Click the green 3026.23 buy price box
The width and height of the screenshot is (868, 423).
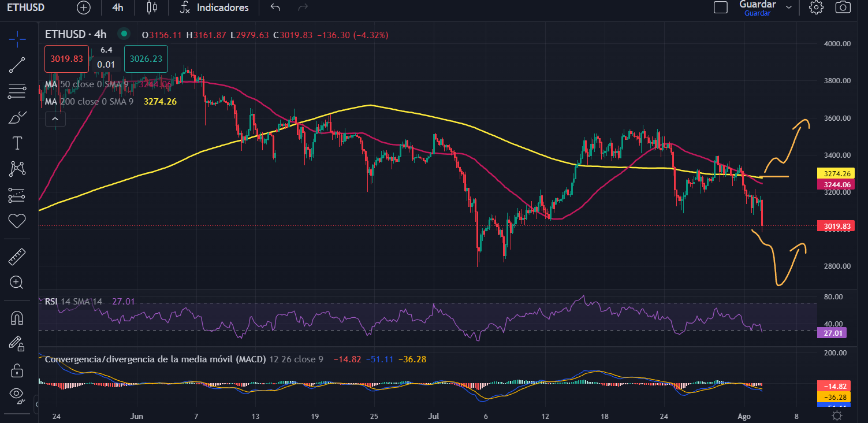146,58
